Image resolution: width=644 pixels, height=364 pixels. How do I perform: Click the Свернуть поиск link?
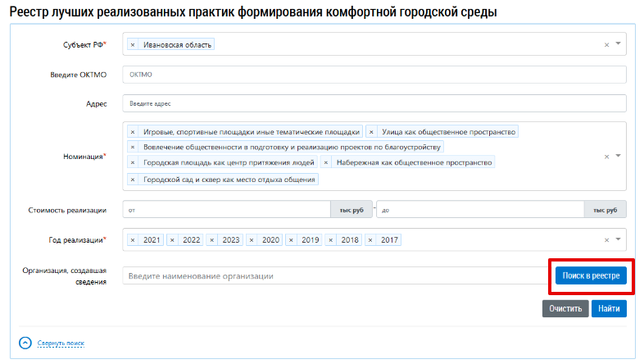pyautogui.click(x=61, y=344)
